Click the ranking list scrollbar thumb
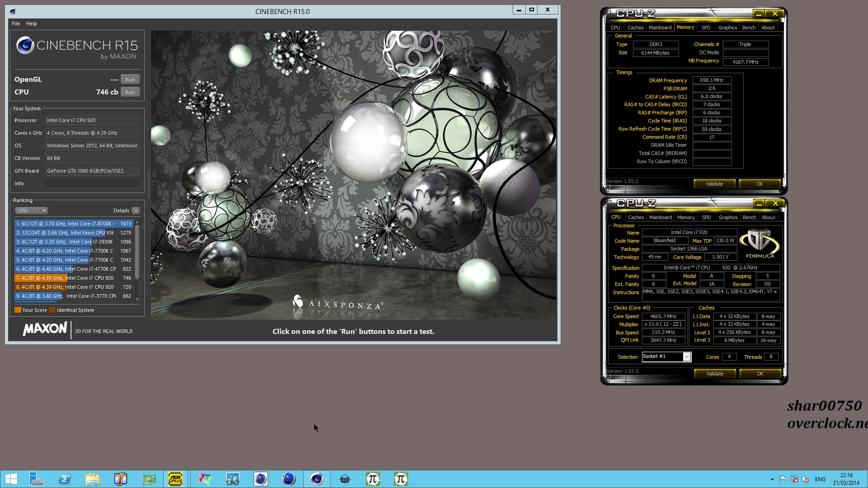868x488 pixels. point(137,253)
